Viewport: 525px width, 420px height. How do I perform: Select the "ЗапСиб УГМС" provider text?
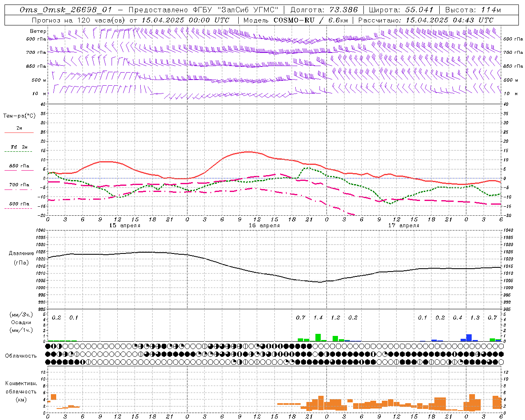249,10
